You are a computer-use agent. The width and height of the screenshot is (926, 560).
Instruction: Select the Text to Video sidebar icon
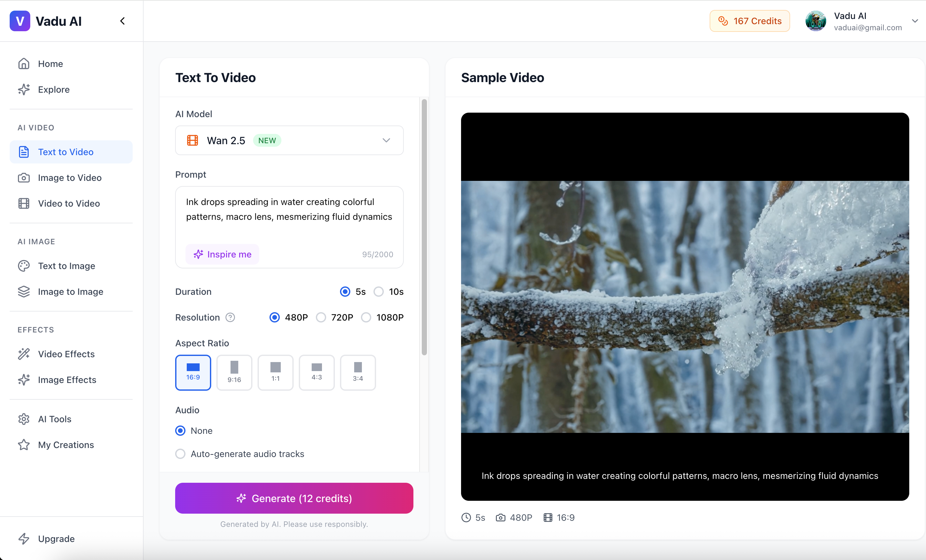(x=24, y=152)
